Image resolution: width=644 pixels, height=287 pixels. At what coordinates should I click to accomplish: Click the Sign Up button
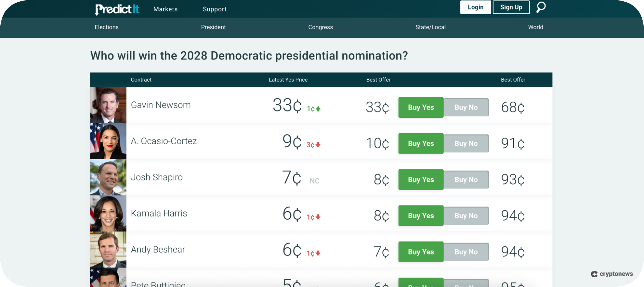click(x=511, y=7)
